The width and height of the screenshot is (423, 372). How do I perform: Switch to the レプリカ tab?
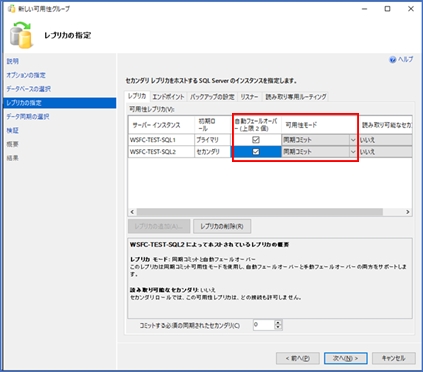pyautogui.click(x=137, y=96)
